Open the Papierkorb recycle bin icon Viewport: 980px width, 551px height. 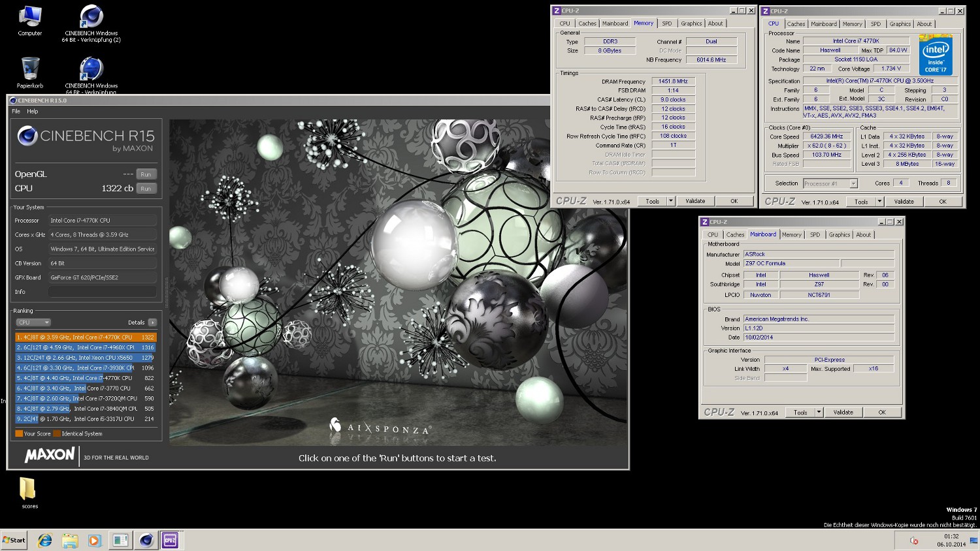coord(30,72)
